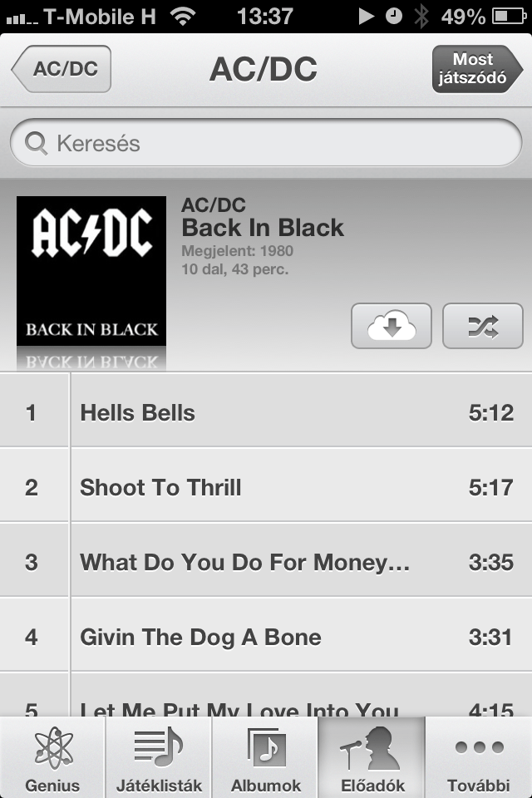The height and width of the screenshot is (798, 532).
Task: Go back using the AC/DC back button
Action: tap(62, 69)
